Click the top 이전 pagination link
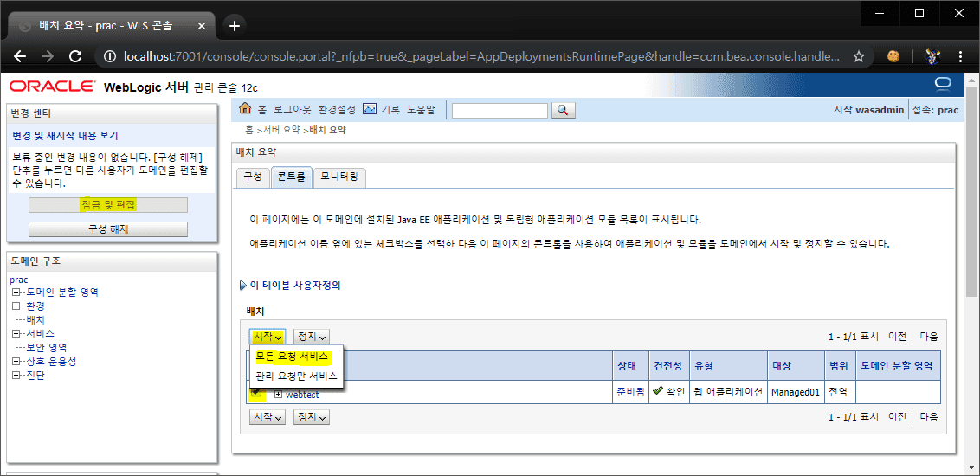Screen dimensions: 980x476 pyautogui.click(x=897, y=337)
